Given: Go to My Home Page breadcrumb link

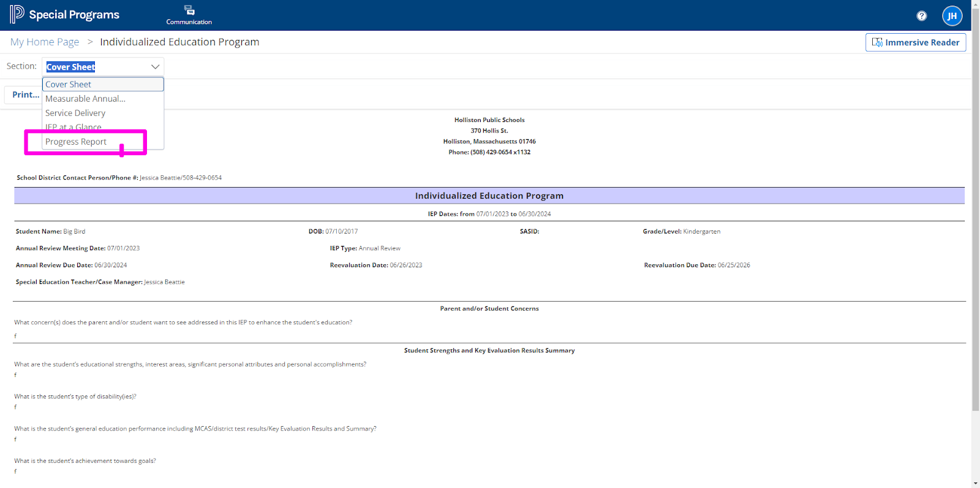Looking at the screenshot, I should (45, 42).
